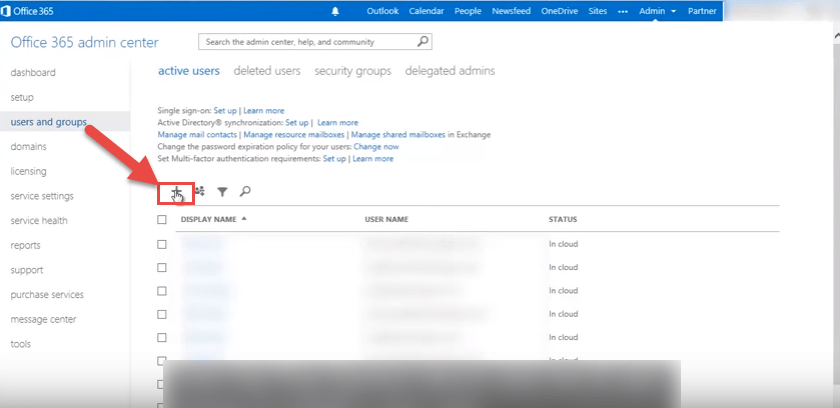Image resolution: width=840 pixels, height=408 pixels.
Task: Click Learn more for Active Directory synchronization
Action: [338, 123]
